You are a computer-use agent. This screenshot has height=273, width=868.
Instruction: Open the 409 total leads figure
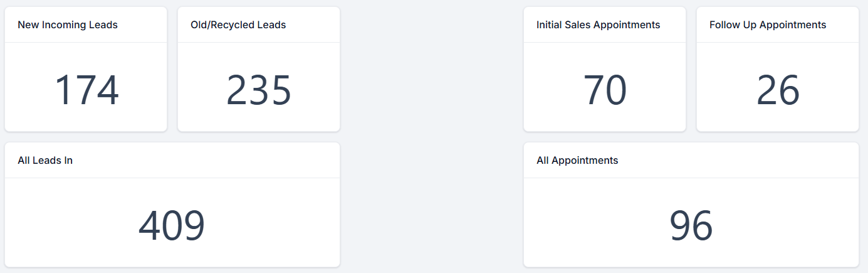(x=172, y=226)
